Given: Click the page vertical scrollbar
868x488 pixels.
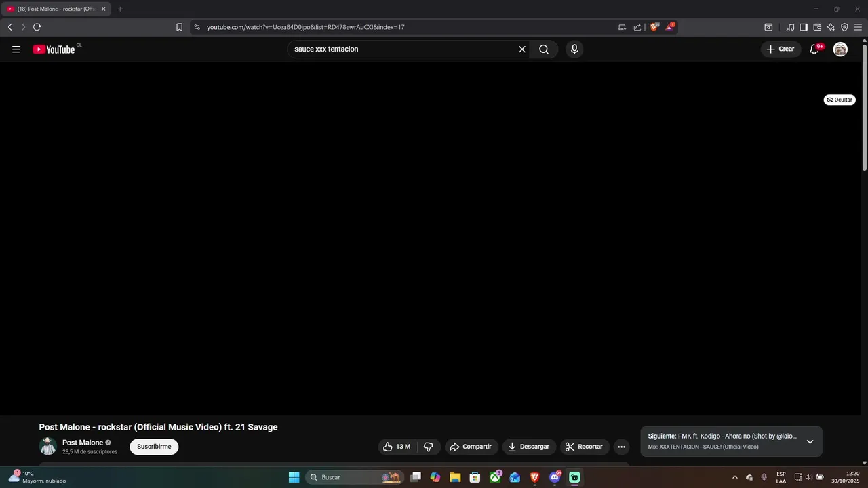Looking at the screenshot, I should pos(865,106).
